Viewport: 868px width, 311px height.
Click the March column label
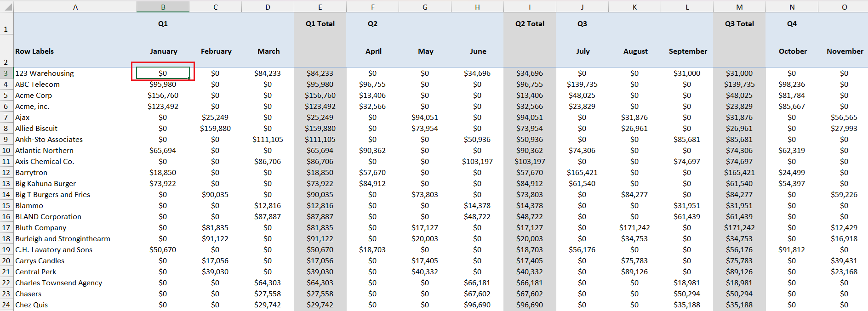(268, 51)
